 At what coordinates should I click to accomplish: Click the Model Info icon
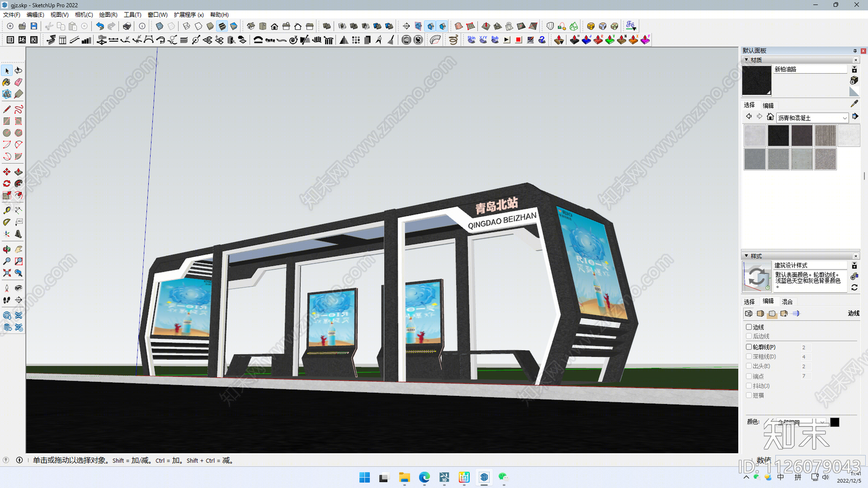[142, 26]
